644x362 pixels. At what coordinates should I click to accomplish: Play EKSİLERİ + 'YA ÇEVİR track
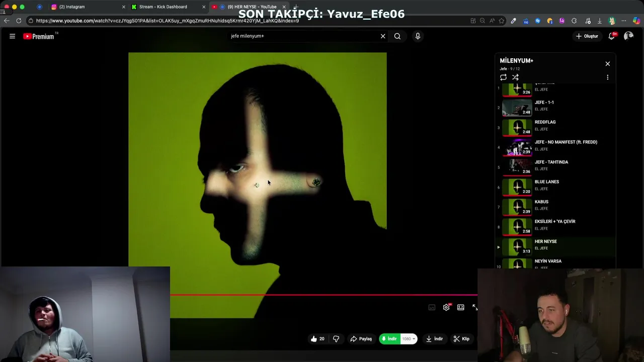[x=555, y=227]
